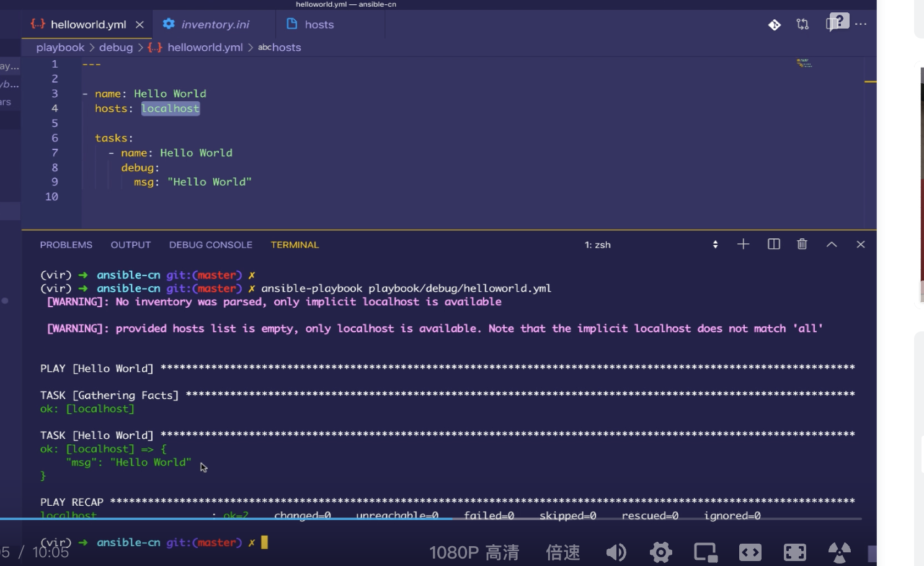Click line number 10 in the editor gutter
Viewport: 924px width, 566px height.
pyautogui.click(x=51, y=197)
